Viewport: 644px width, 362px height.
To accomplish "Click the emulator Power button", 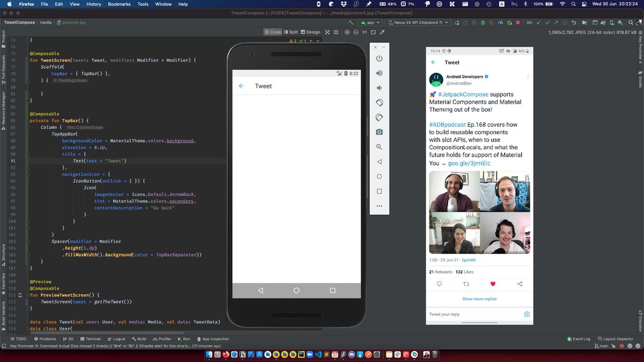I will point(379,58).
